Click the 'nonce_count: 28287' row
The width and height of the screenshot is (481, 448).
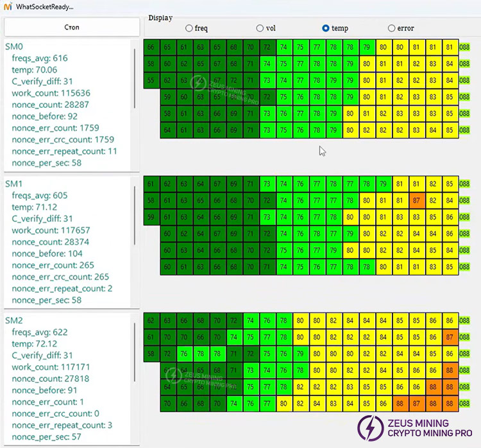pyautogui.click(x=50, y=105)
